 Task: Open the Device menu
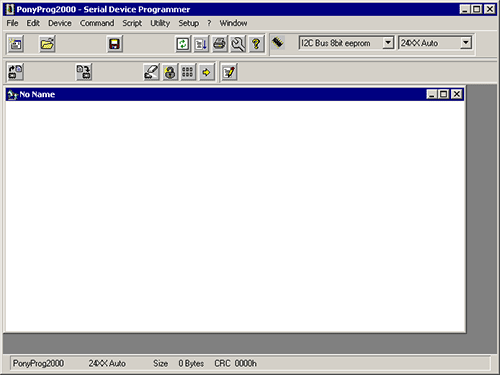pyautogui.click(x=60, y=23)
